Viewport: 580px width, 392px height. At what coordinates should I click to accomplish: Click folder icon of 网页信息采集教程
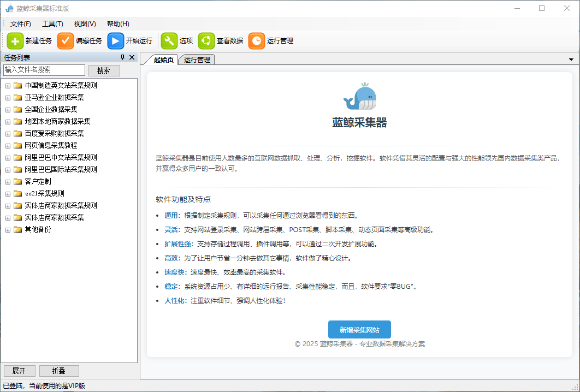18,145
